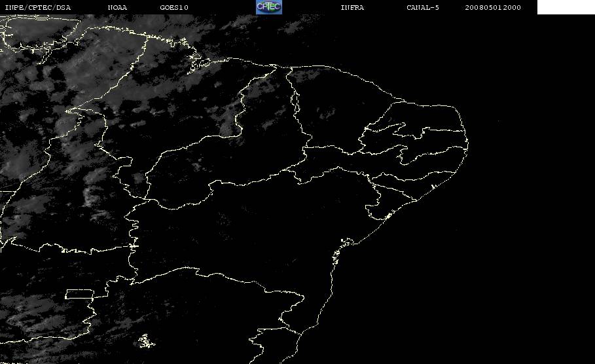The width and height of the screenshot is (595, 364).
Task: Select the 'CANAL-5' channel label
Action: pyautogui.click(x=423, y=8)
